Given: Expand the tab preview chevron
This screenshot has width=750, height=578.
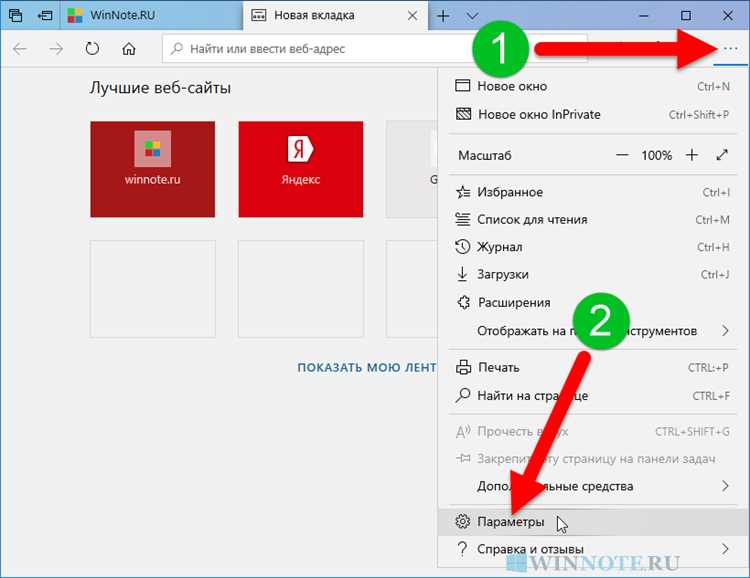Looking at the screenshot, I should click(472, 16).
